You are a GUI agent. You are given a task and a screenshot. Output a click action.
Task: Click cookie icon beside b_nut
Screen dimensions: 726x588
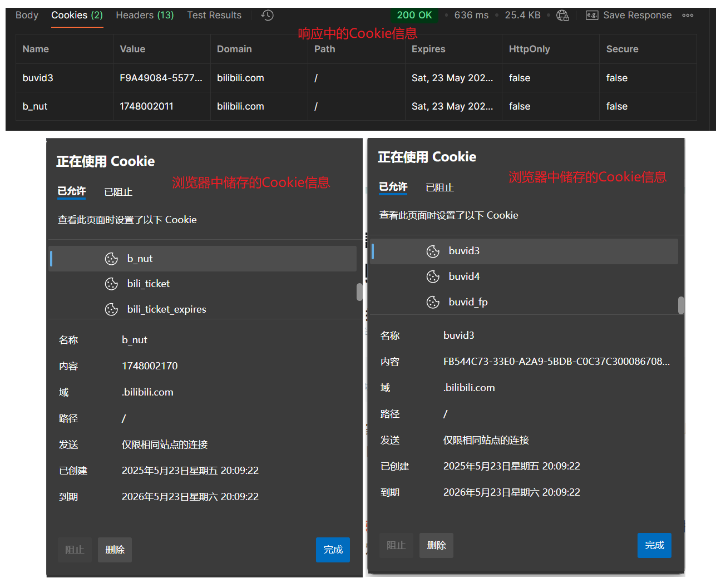[111, 259]
